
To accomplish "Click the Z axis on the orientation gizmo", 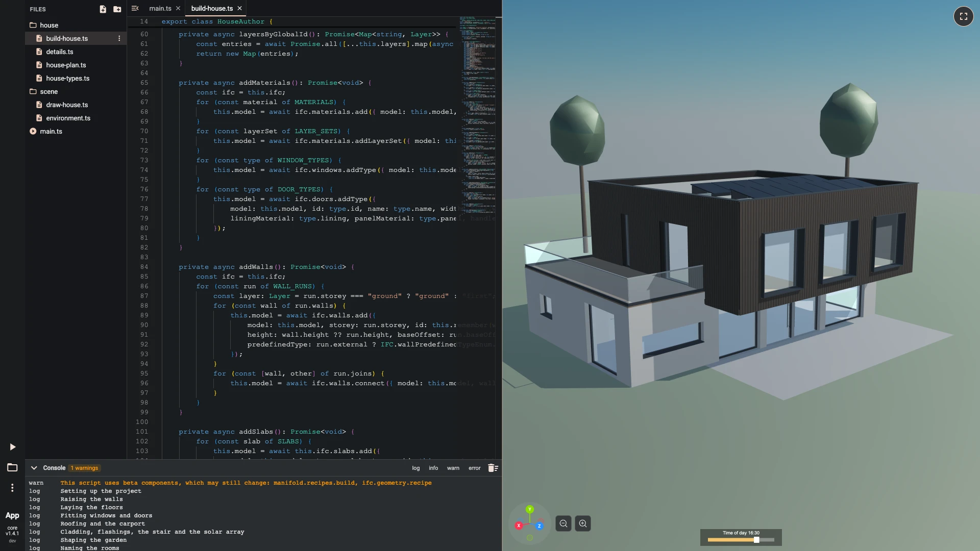I will coord(540,525).
